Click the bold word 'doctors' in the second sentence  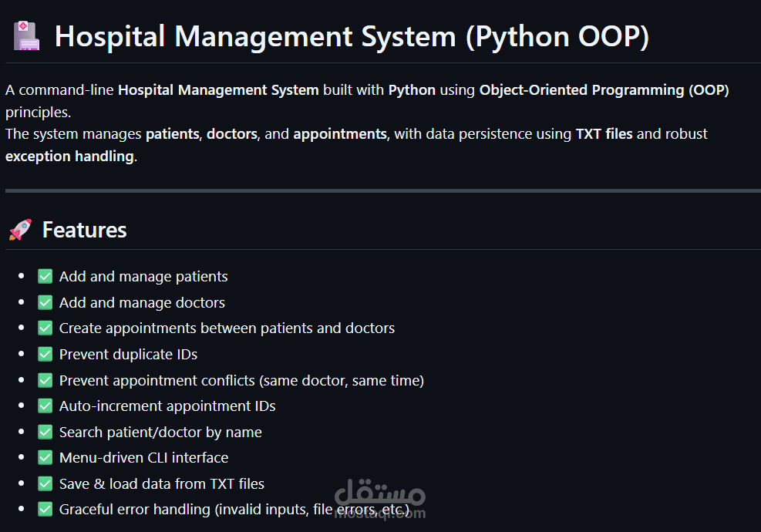232,134
